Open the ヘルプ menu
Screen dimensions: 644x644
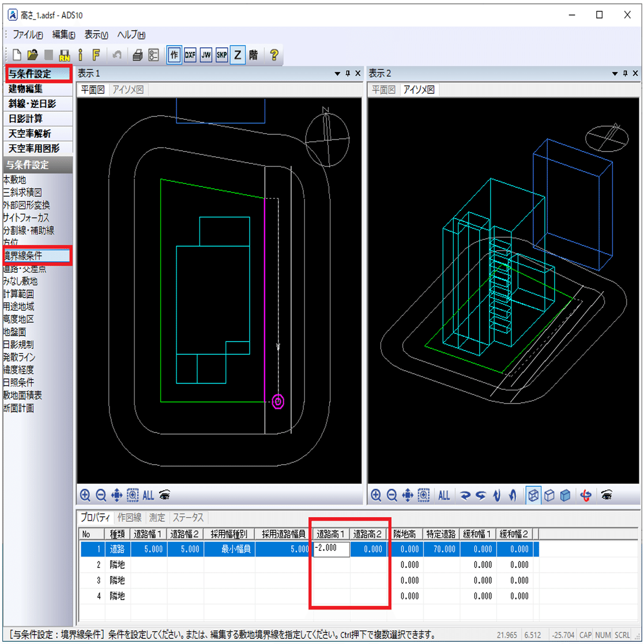click(x=131, y=35)
